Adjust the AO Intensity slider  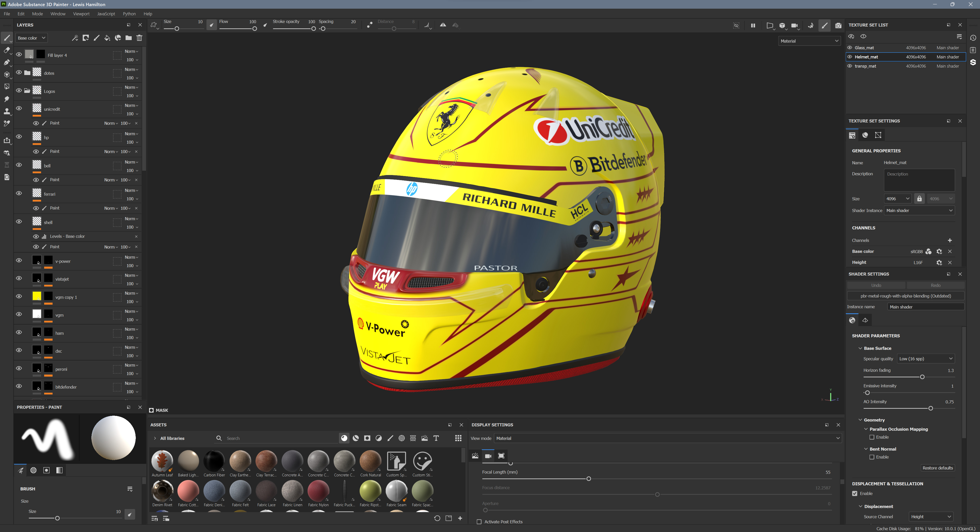point(930,409)
